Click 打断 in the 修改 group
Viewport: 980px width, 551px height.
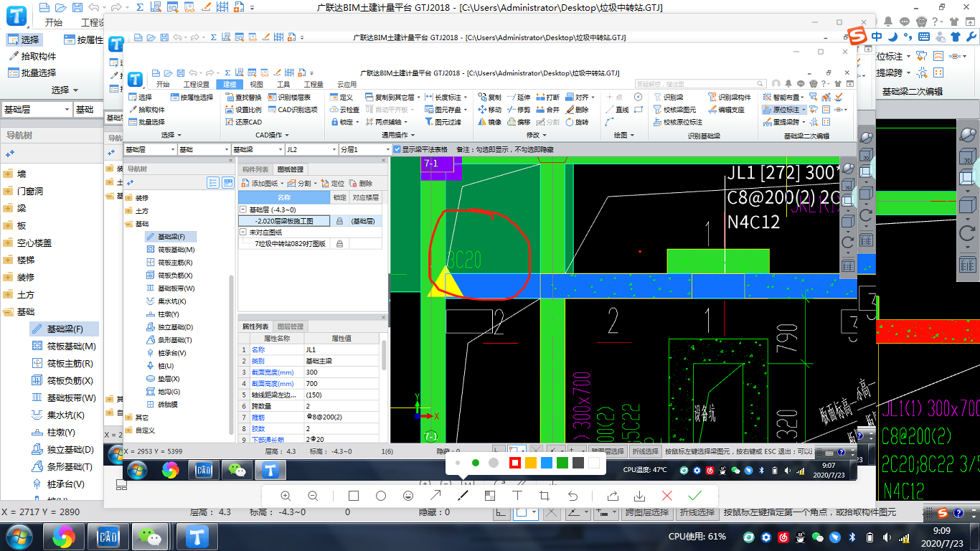tap(547, 97)
